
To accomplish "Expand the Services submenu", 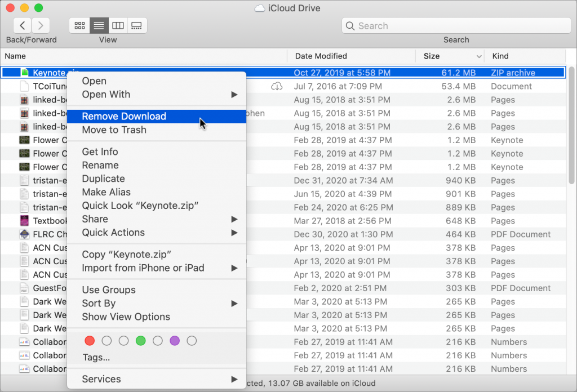I will click(157, 379).
